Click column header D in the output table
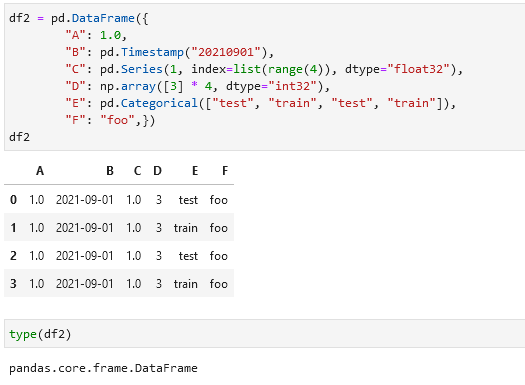The image size is (525, 385). click(158, 171)
